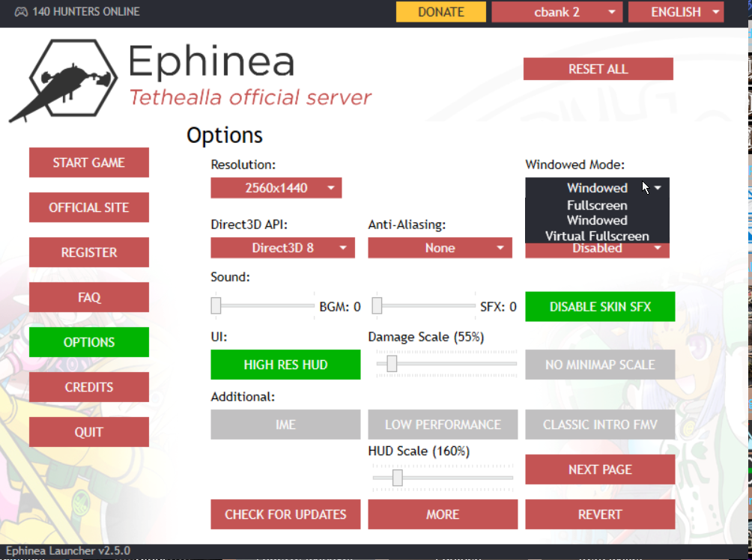Screen dimensions: 752x560
Task: Open the Resolution 2560x1440 dropdown
Action: click(x=276, y=188)
